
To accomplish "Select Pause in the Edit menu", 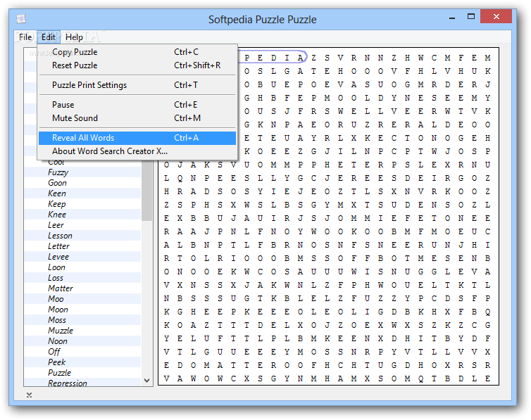I will point(137,105).
